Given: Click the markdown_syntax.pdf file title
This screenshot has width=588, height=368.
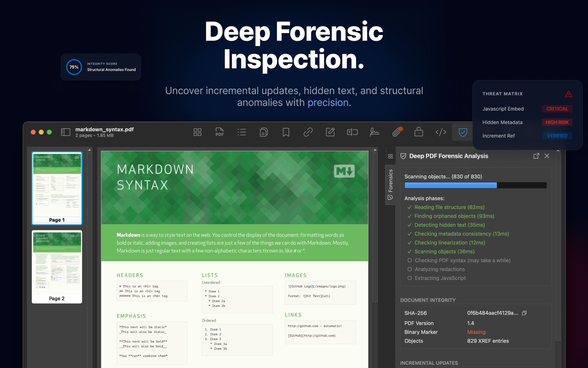Looking at the screenshot, I should click(105, 129).
